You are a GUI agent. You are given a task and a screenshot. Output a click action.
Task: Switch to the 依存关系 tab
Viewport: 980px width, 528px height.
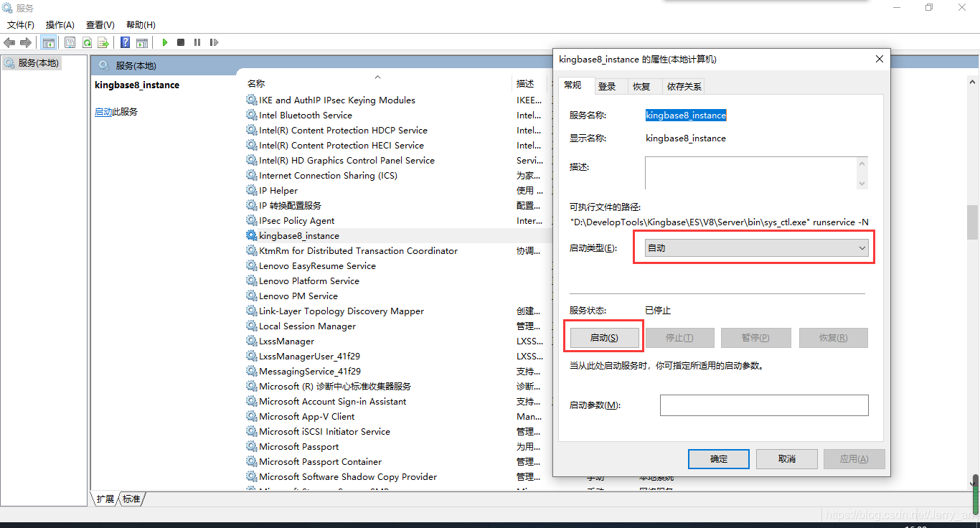tap(684, 86)
